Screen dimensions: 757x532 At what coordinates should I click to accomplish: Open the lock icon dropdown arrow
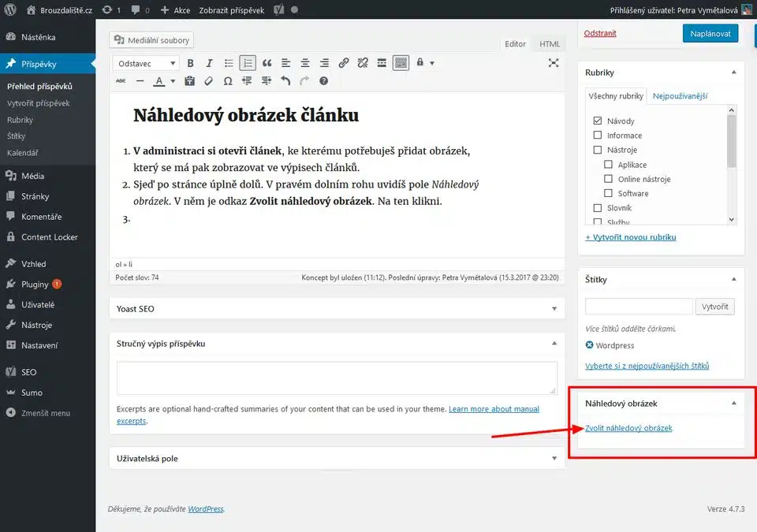[432, 63]
